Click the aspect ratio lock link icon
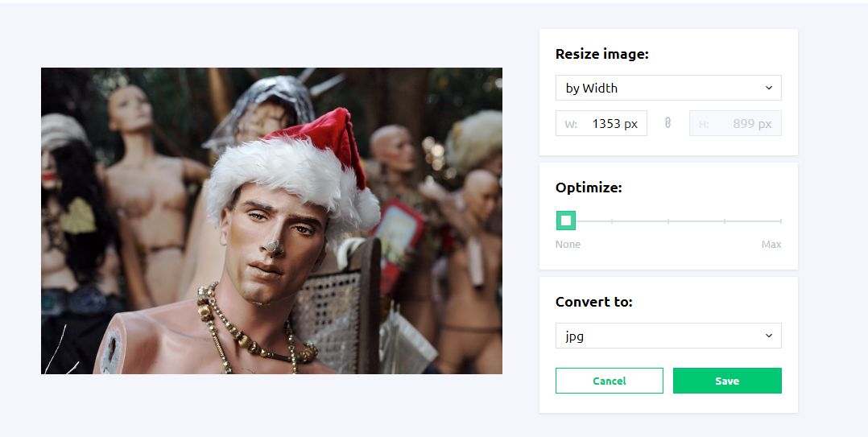This screenshot has width=868, height=437. click(668, 123)
